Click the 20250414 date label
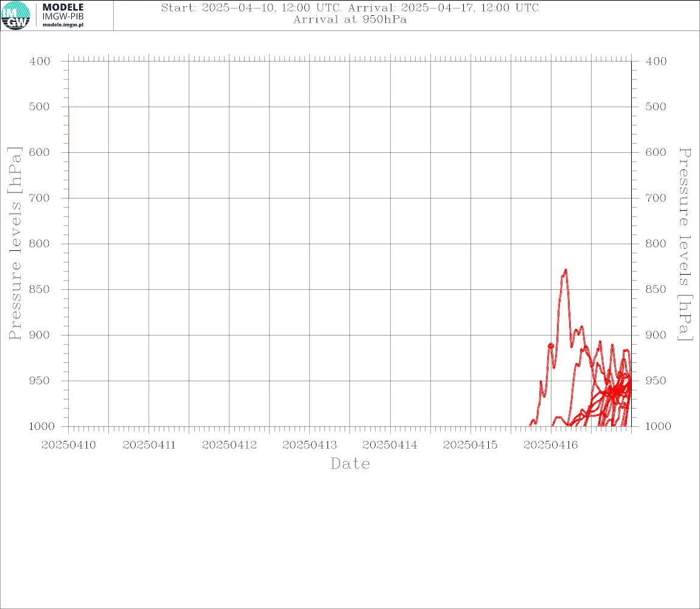Screen dimensions: 700x609 [390, 445]
